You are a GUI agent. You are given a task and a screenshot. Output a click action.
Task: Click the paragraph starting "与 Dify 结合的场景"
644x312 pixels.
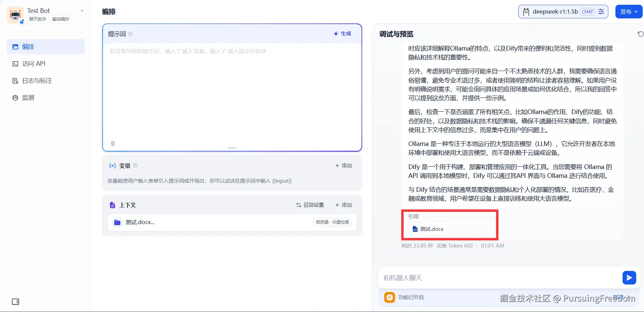click(x=511, y=194)
